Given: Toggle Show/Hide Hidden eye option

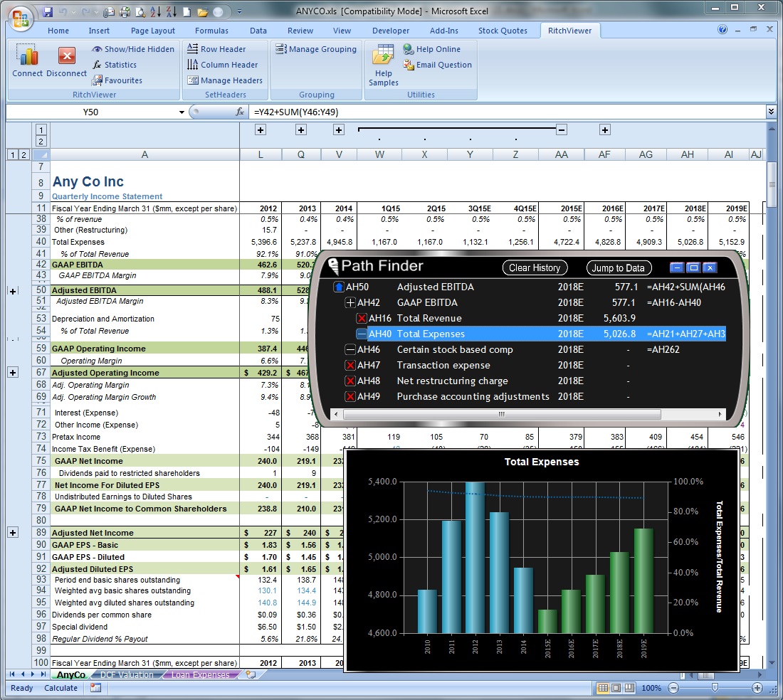Looking at the screenshot, I should click(x=133, y=49).
